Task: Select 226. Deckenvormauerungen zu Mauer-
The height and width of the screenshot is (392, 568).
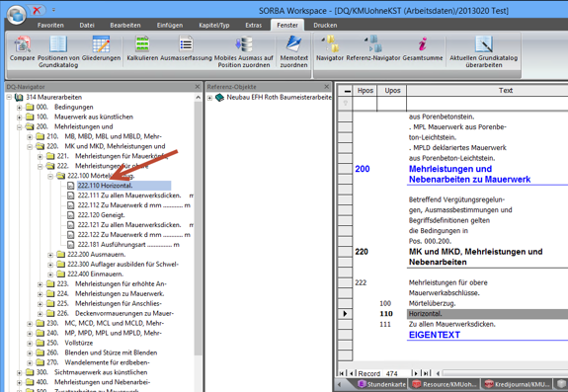Action: (116, 313)
